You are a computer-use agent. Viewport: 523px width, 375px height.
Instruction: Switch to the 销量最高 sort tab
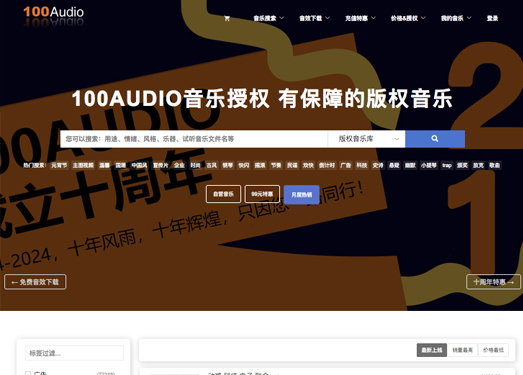coord(462,350)
